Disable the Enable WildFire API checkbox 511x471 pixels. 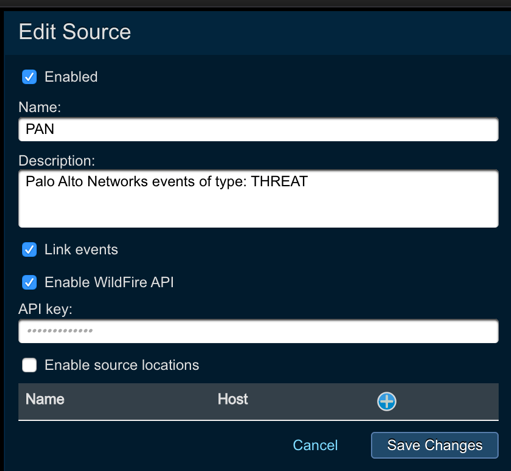[29, 282]
